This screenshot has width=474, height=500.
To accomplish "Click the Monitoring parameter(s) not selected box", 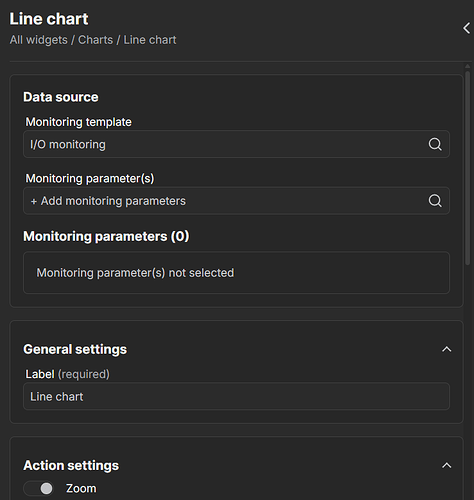I will pos(236,273).
